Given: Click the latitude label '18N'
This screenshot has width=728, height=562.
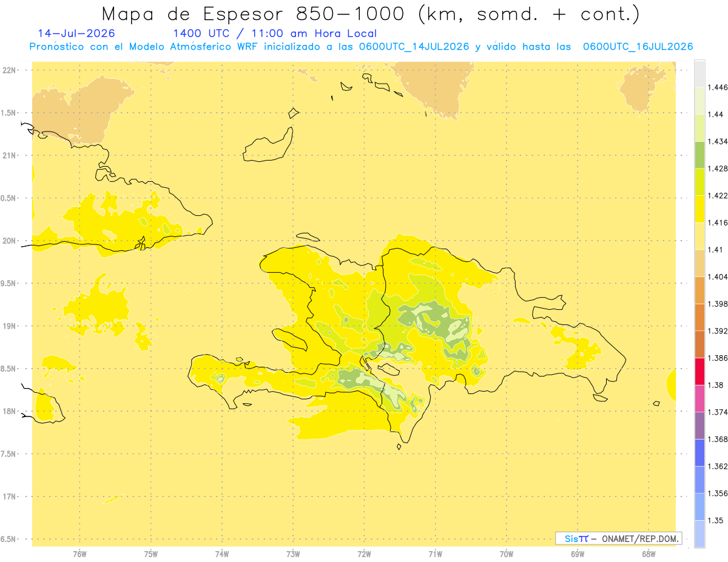Looking at the screenshot, I should click(9, 411).
